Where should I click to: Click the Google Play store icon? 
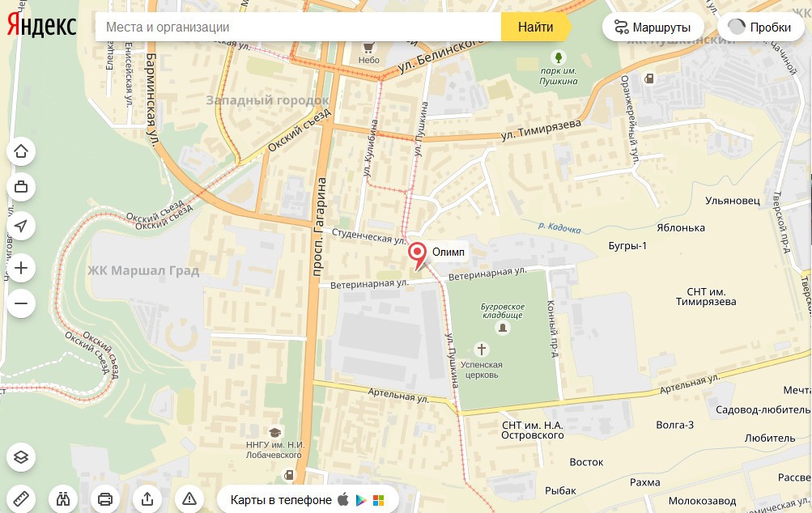361,500
